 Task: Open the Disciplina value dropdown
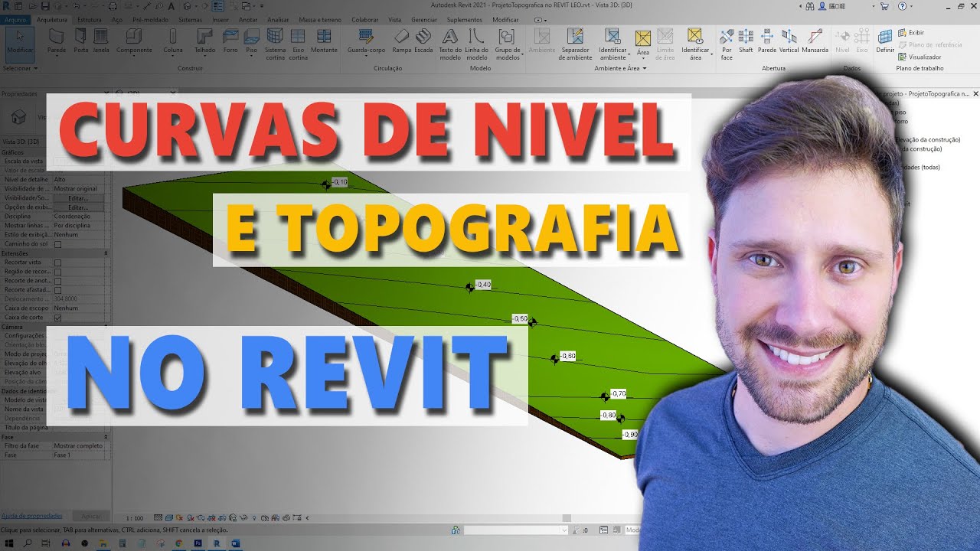click(x=80, y=217)
